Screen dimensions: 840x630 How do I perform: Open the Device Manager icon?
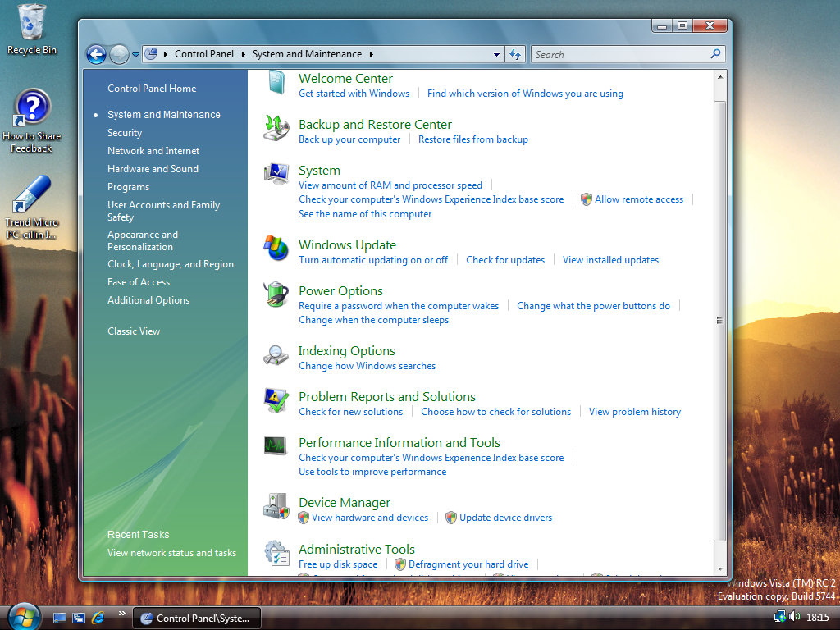[276, 506]
